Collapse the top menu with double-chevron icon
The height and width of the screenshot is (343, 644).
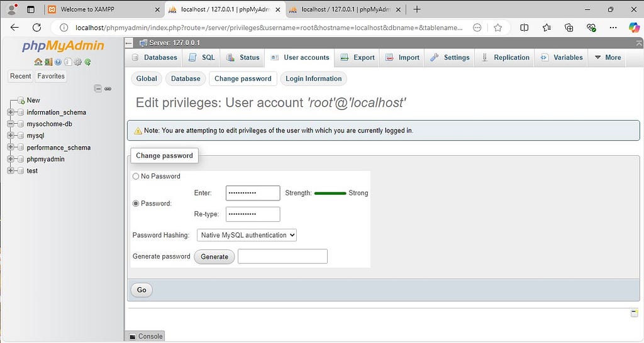[639, 43]
